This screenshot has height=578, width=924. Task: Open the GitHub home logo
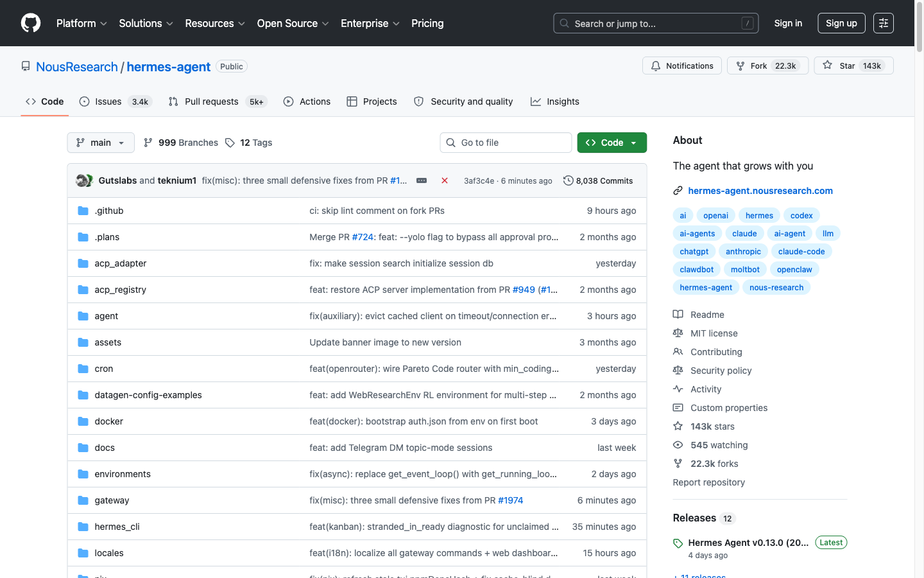pos(31,23)
